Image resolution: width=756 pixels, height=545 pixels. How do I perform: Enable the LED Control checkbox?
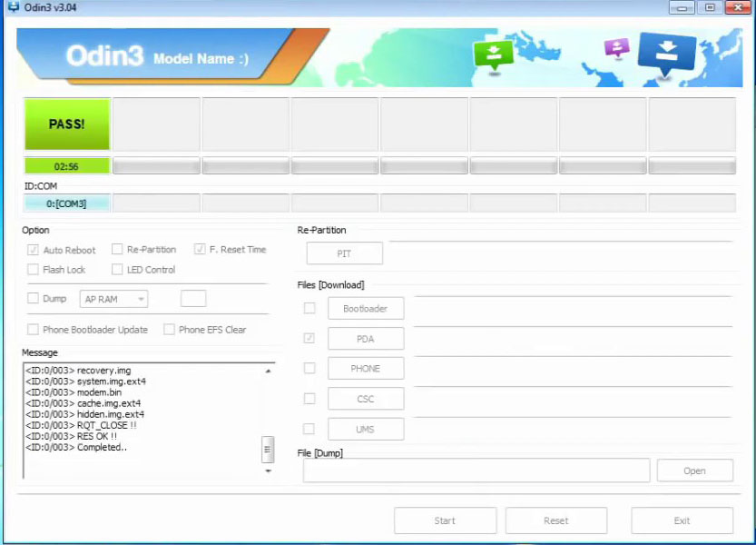(x=117, y=270)
